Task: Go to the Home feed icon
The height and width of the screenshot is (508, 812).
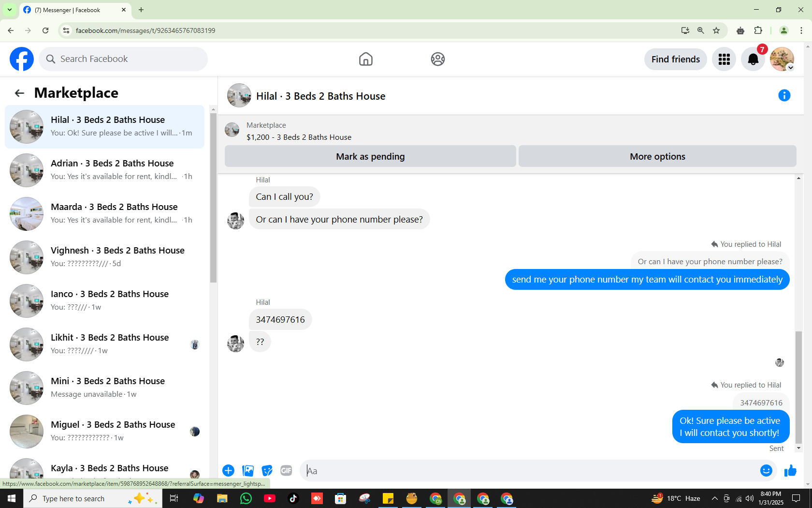Action: click(366, 59)
